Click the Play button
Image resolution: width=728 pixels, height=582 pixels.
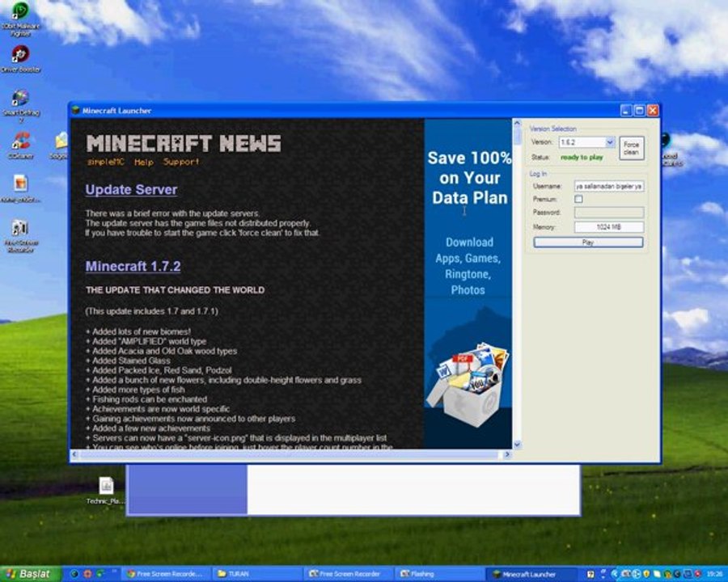588,242
